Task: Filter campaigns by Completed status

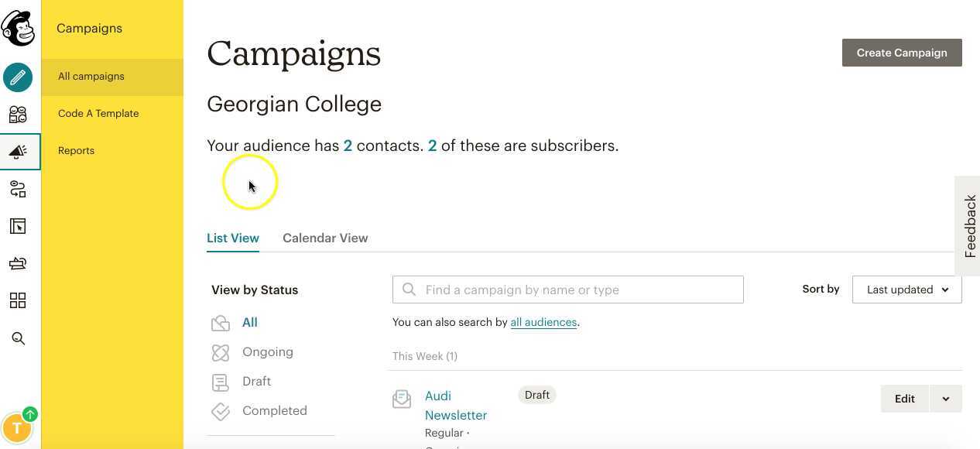Action: [275, 410]
